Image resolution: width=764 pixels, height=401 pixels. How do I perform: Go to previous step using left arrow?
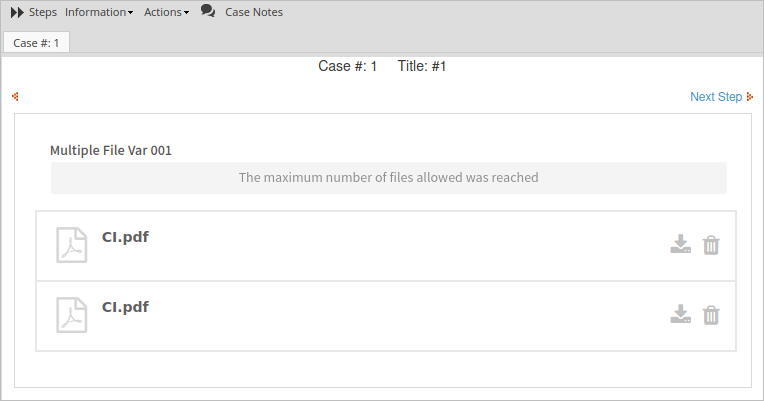15,97
